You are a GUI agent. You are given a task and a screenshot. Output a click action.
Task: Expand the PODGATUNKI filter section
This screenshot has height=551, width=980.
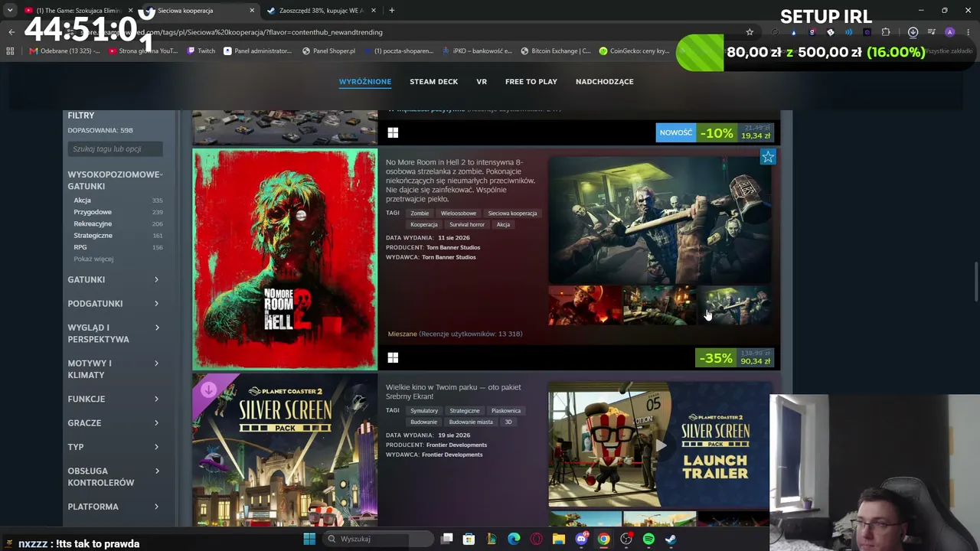click(x=113, y=303)
